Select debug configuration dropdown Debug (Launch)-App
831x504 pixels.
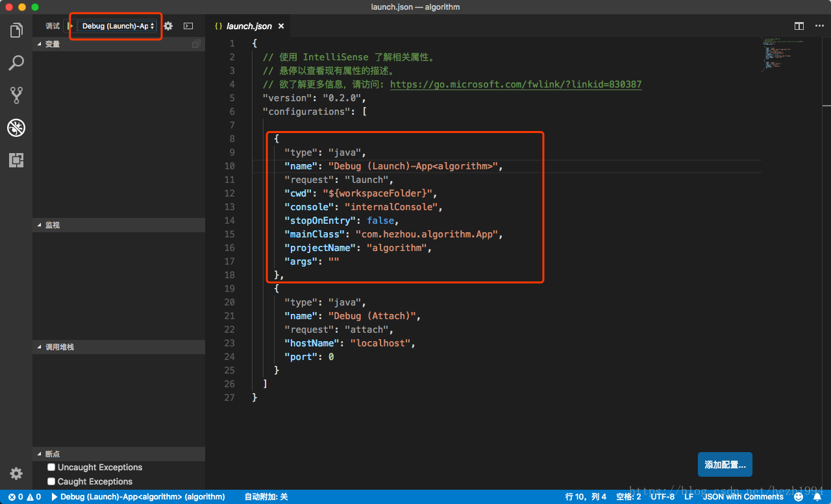[x=117, y=26]
